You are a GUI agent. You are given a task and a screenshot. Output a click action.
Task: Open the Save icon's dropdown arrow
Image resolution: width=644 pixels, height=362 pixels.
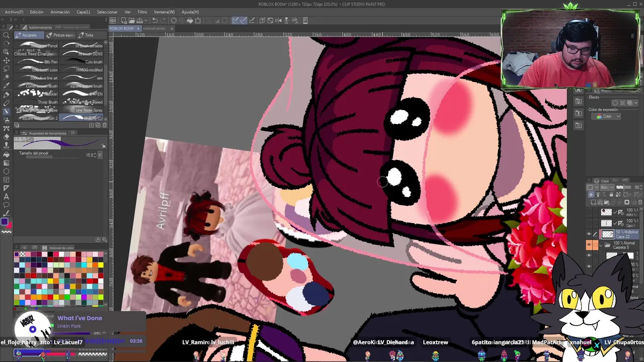point(146,21)
